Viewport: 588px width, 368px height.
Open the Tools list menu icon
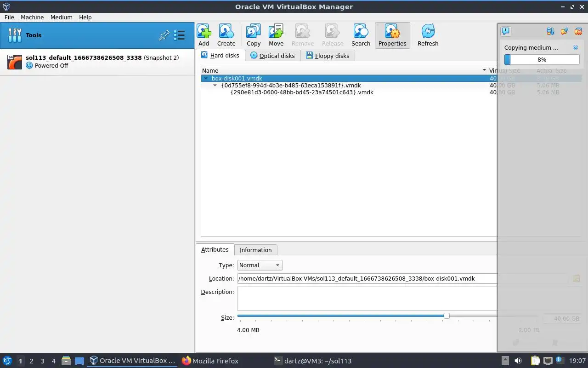pos(179,35)
